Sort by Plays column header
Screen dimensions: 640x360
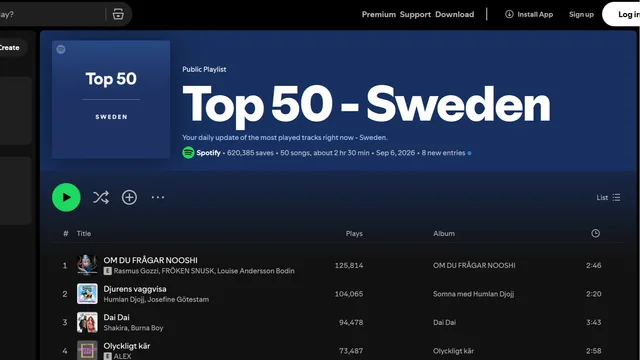coord(354,233)
